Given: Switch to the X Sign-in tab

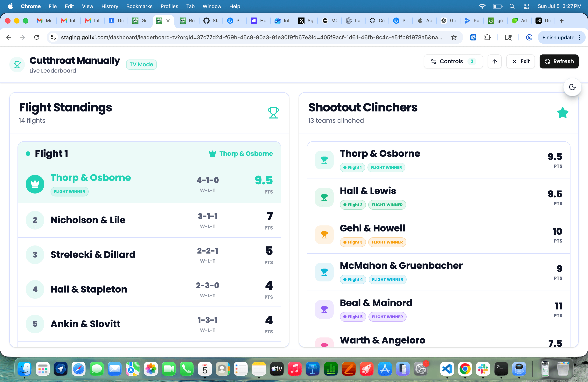Looking at the screenshot, I should tap(306, 20).
